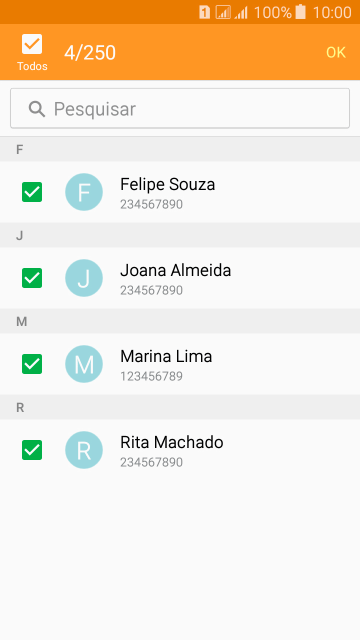Tap the signal strength bars icon
Image resolution: width=360 pixels, height=640 pixels.
[241, 13]
